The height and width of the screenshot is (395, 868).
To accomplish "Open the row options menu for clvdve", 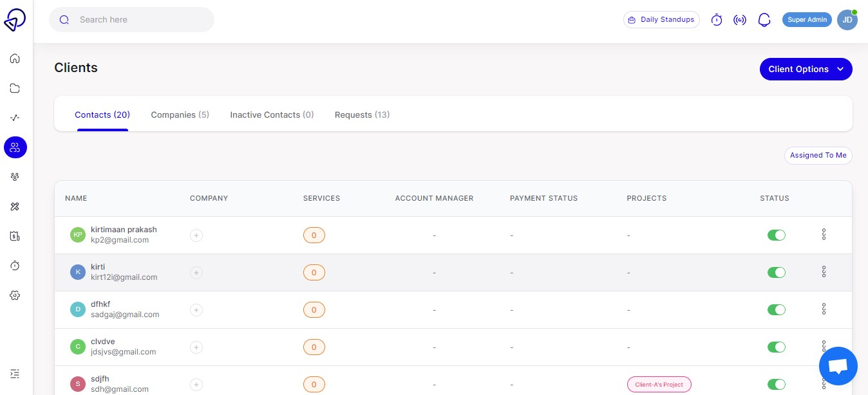I will pyautogui.click(x=824, y=345).
